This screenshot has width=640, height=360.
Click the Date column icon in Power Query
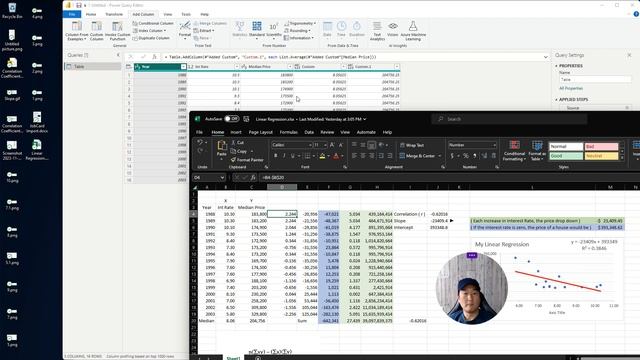click(x=327, y=27)
